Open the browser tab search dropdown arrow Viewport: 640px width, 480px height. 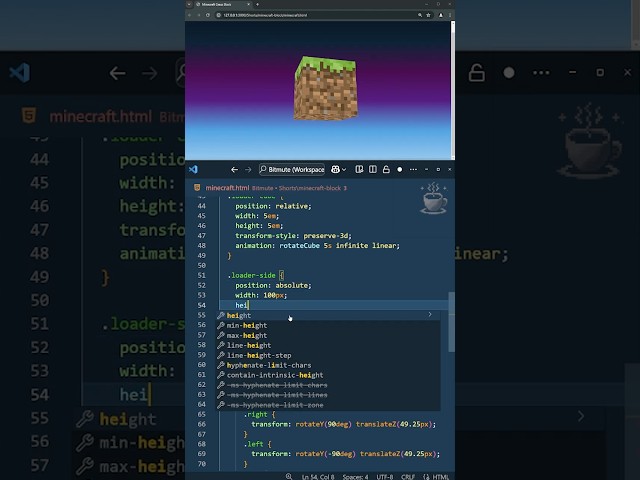click(x=189, y=4)
